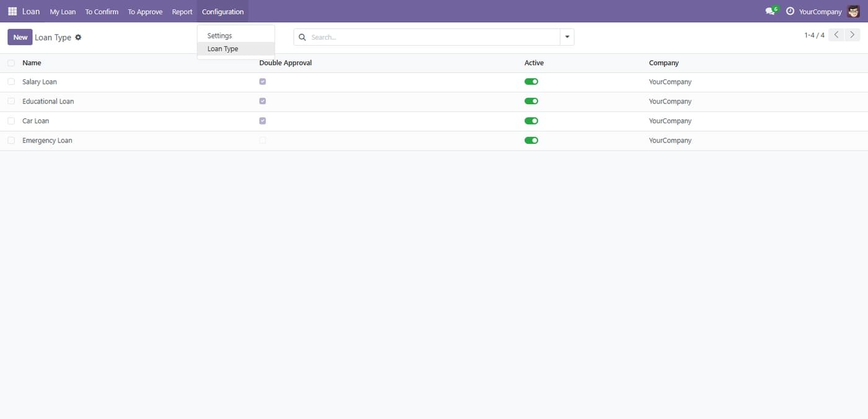Tick the Emergency Loan row checkbox
The height and width of the screenshot is (419, 868).
tap(11, 141)
